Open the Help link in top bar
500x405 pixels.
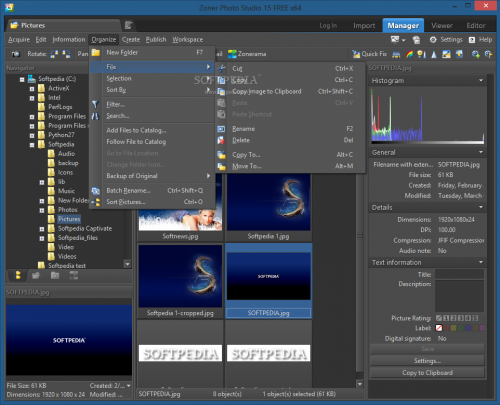point(480,40)
